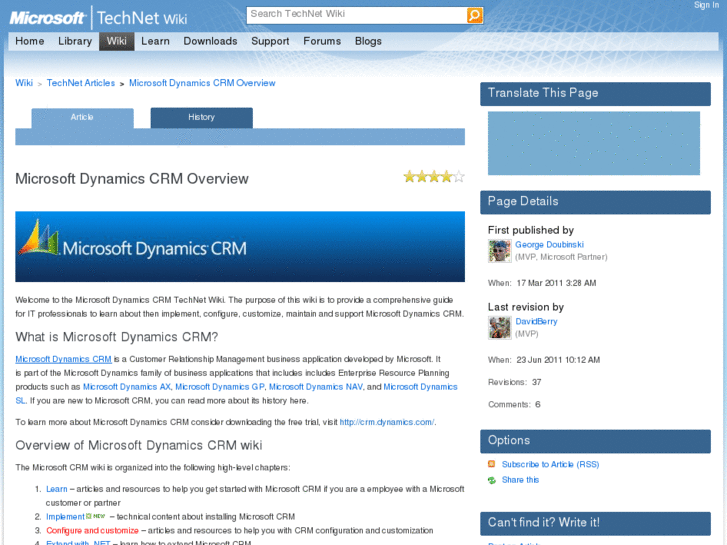The width and height of the screenshot is (727, 545).
Task: Click the Translate This Page widget area
Action: pyautogui.click(x=593, y=143)
